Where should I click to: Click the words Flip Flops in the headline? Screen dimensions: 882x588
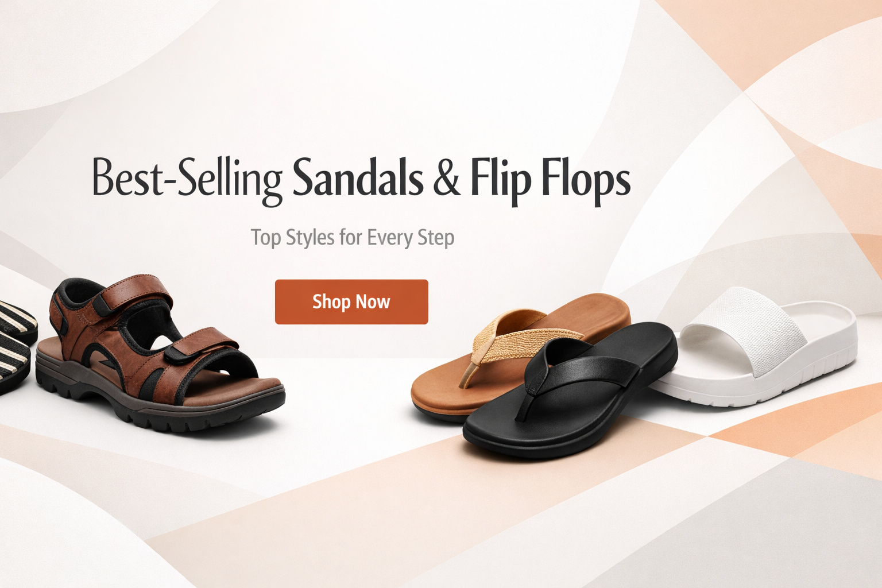pyautogui.click(x=551, y=180)
